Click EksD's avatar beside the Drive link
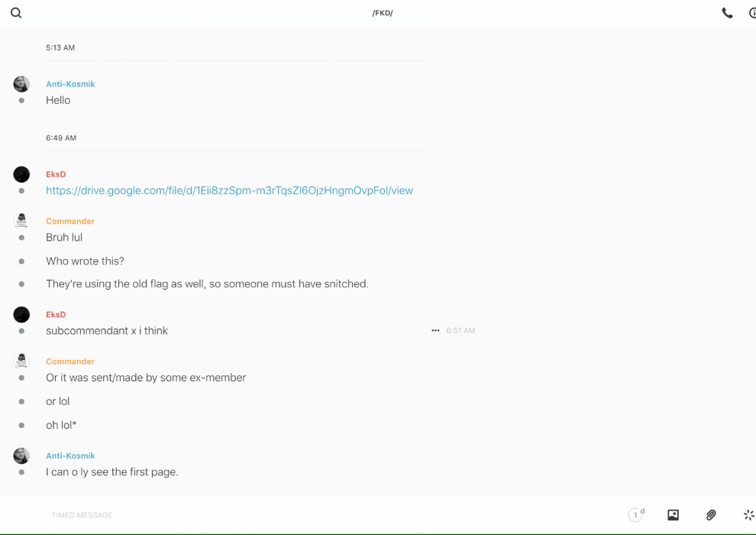This screenshot has width=756, height=535. coord(21,174)
